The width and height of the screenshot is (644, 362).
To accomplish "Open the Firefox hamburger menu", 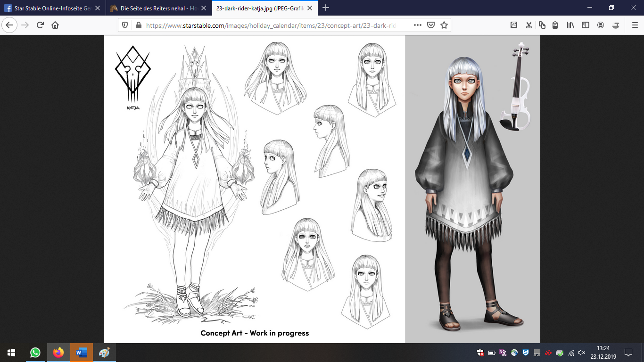I will 635,25.
